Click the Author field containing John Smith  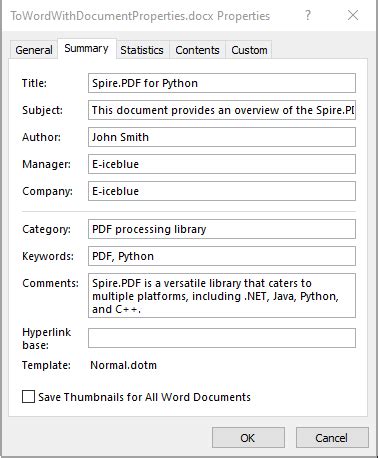[222, 137]
